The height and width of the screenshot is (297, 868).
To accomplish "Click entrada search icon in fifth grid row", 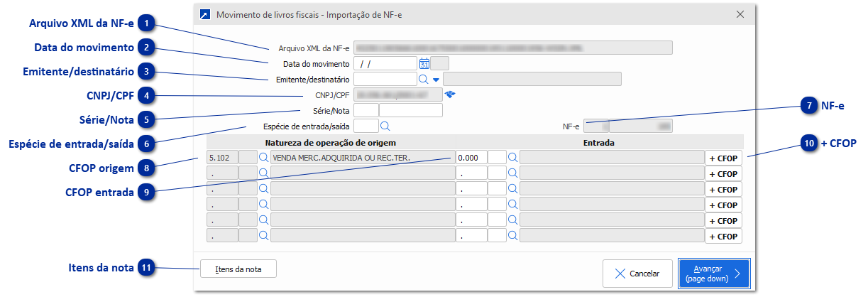I will [512, 220].
